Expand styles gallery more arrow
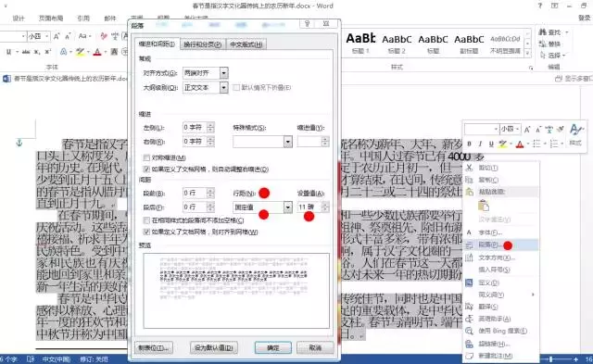 [x=528, y=54]
